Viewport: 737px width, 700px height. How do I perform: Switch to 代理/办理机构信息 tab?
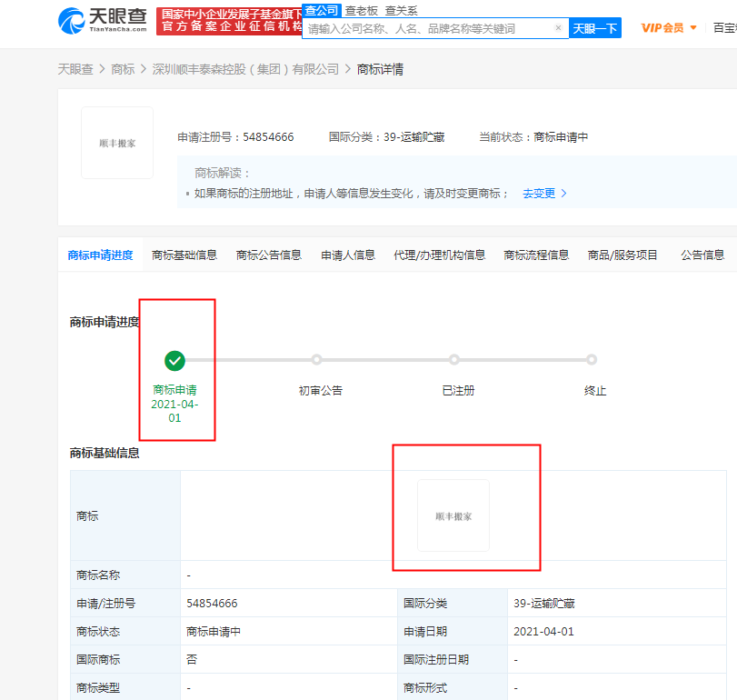(439, 255)
